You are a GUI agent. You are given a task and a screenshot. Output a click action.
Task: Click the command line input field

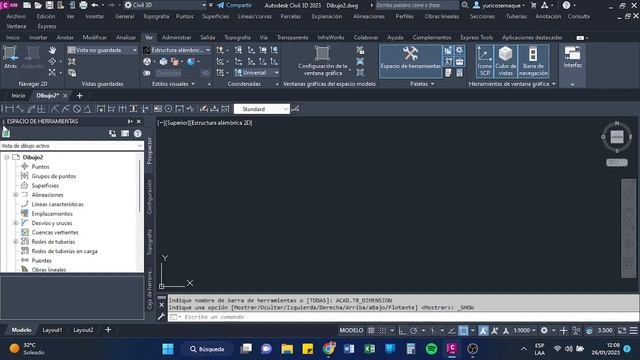point(402,317)
